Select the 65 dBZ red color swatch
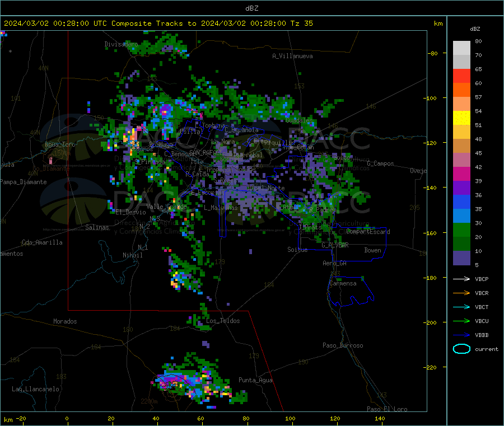The height and width of the screenshot is (426, 504). pos(461,76)
